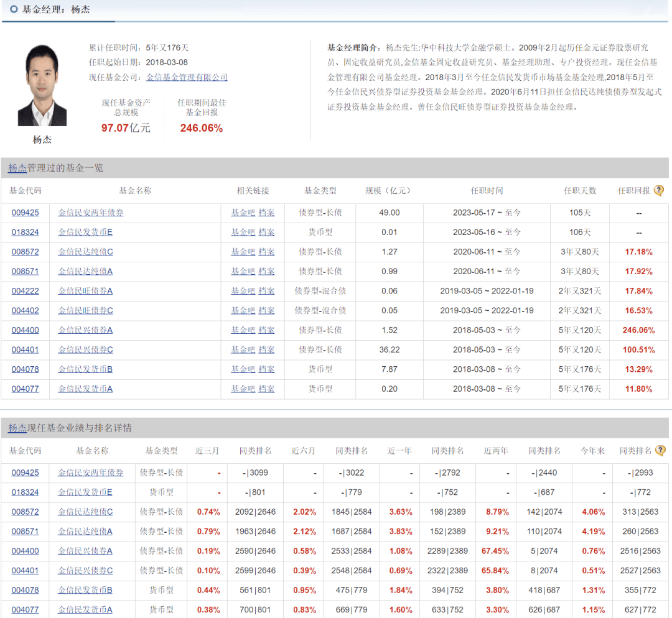Open 金信民安两年债券 in managed funds table
This screenshot has width=672, height=618.
tap(91, 213)
